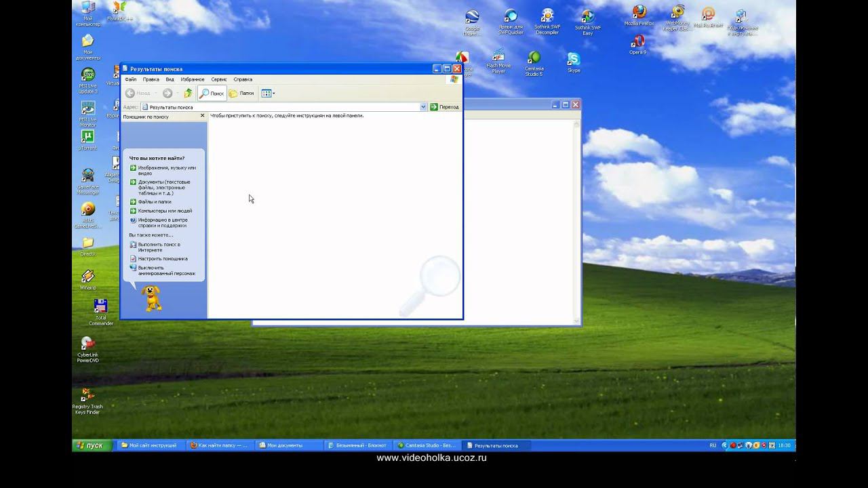Launch MSI Live Update 3 from the desktop
Image resolution: width=868 pixels, height=488 pixels.
[x=87, y=79]
